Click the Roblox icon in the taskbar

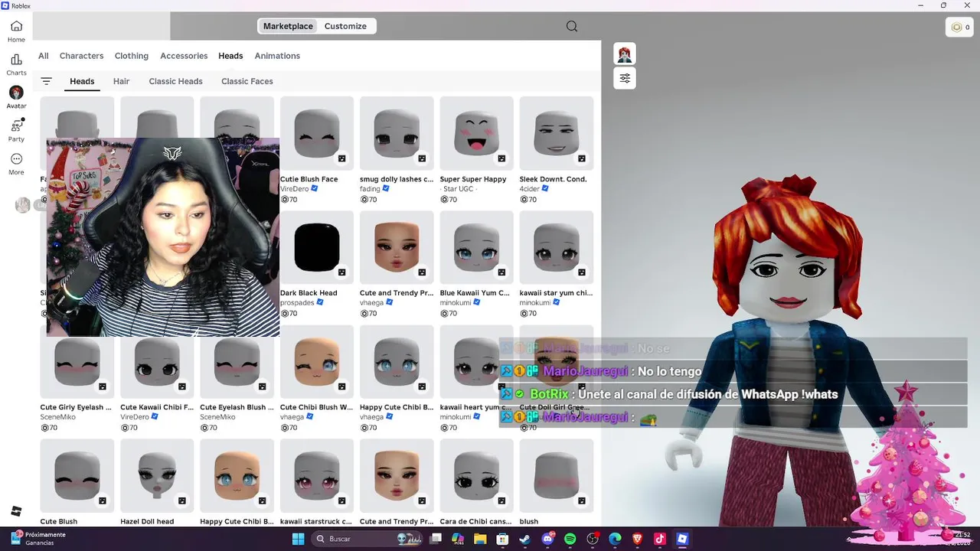click(x=682, y=540)
